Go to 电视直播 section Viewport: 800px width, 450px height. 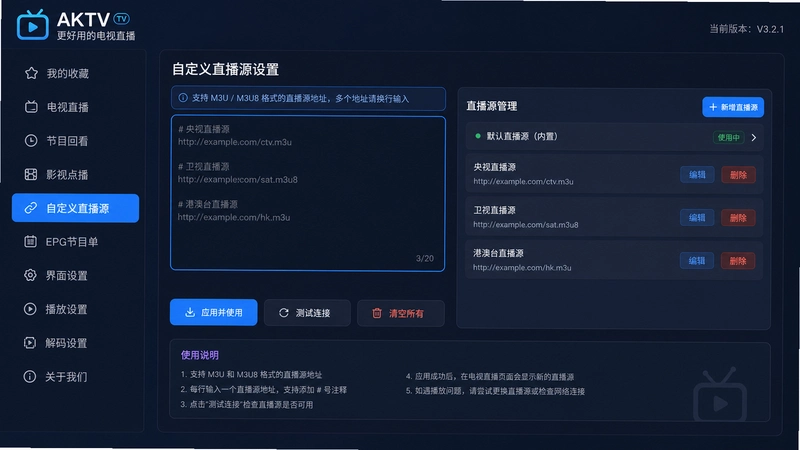pyautogui.click(x=76, y=107)
